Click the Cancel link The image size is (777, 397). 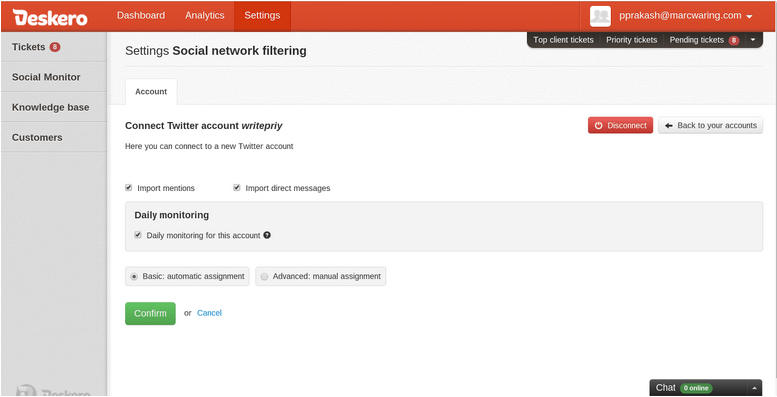[x=209, y=313]
